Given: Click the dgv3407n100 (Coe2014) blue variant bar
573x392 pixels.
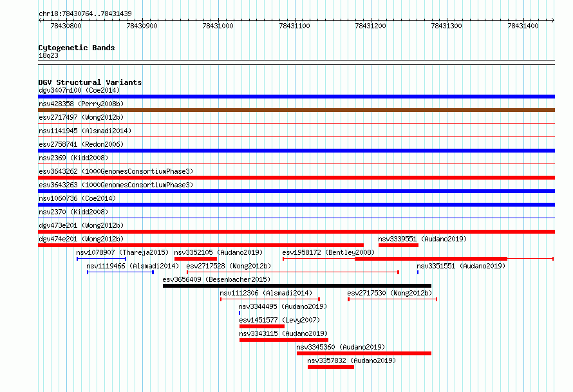Looking at the screenshot, I should (296, 97).
